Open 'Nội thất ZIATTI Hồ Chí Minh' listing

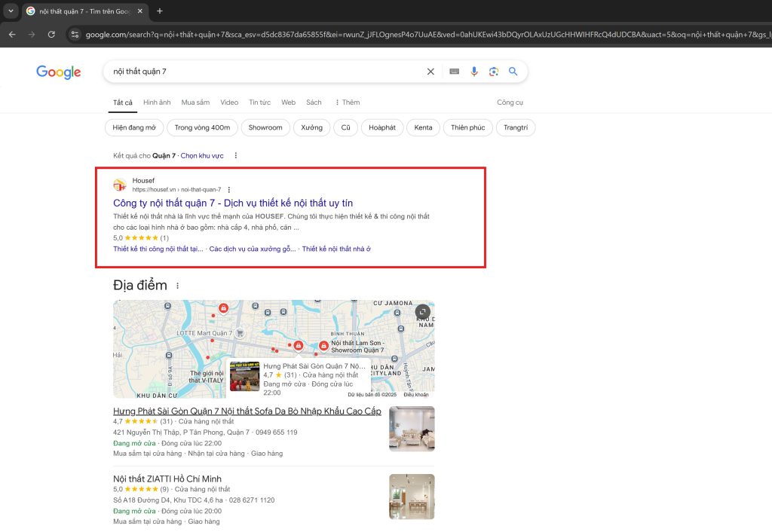167,478
